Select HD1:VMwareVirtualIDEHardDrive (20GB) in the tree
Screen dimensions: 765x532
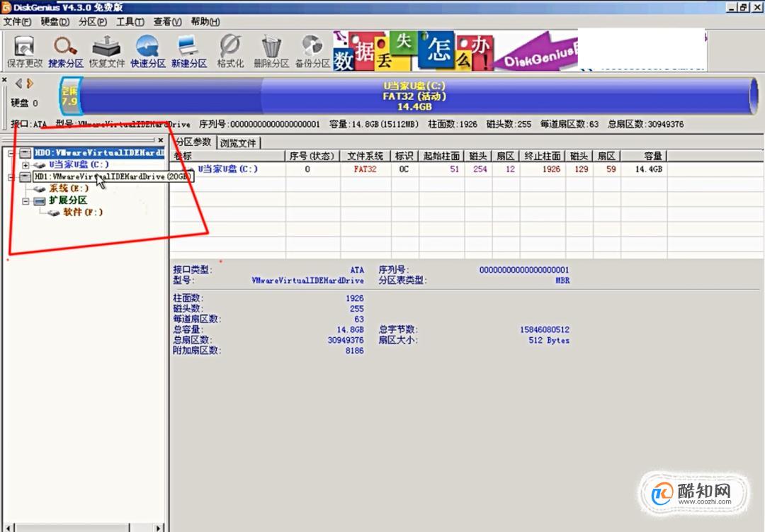pos(113,176)
